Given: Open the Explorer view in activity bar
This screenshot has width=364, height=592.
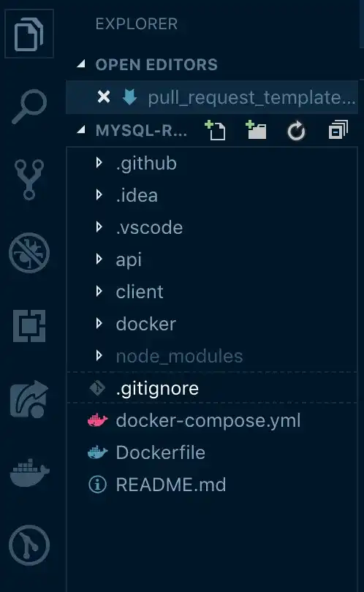Looking at the screenshot, I should (x=29, y=34).
